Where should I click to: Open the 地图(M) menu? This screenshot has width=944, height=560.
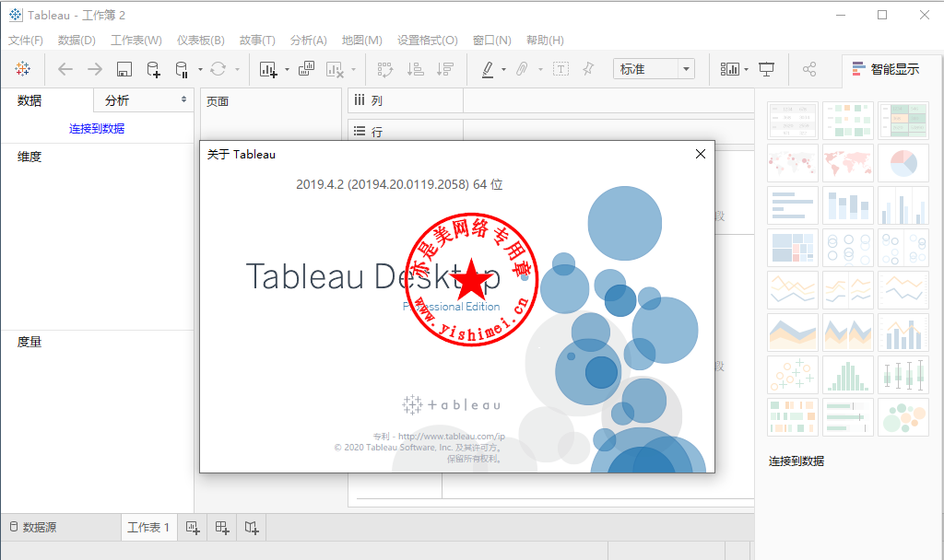pyautogui.click(x=361, y=41)
